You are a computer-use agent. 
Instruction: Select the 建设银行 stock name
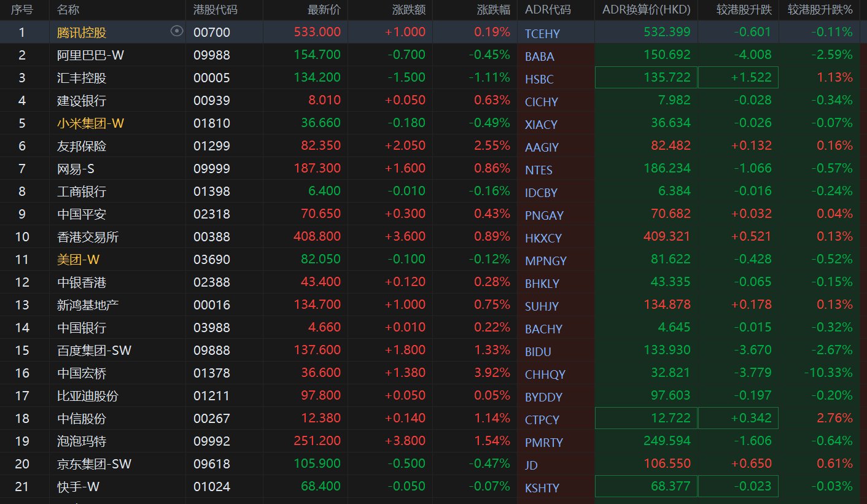pos(82,101)
